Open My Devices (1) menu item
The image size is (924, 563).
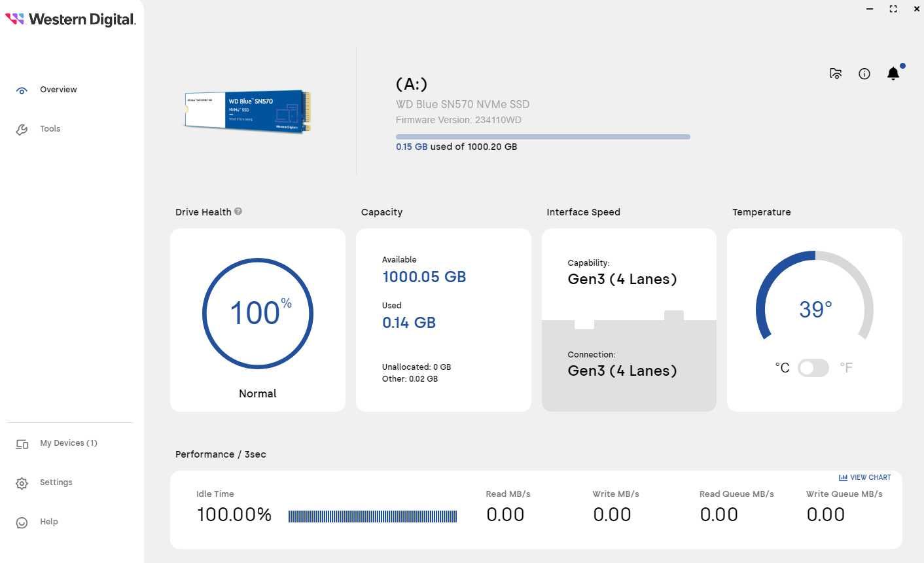point(69,443)
